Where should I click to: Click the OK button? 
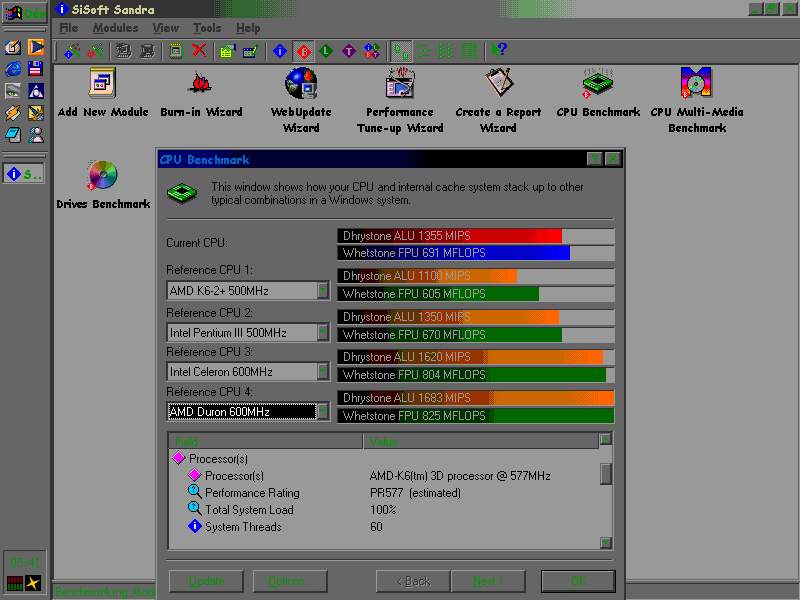578,581
